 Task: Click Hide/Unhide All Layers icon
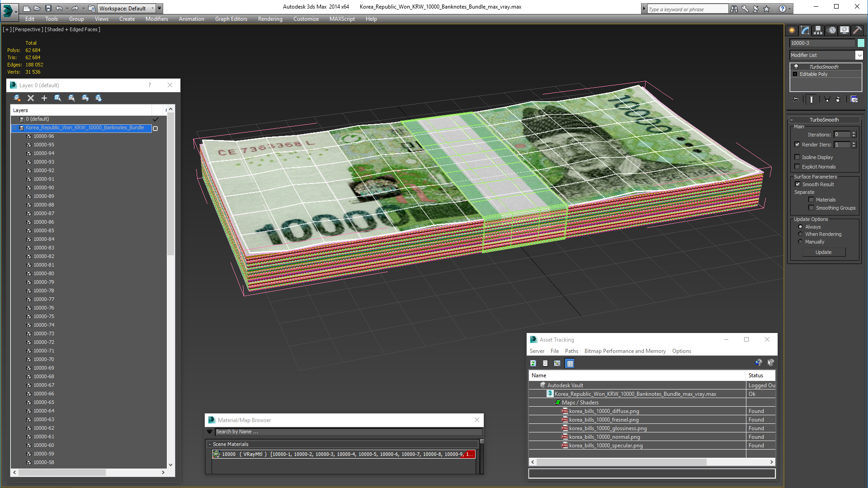[x=85, y=98]
